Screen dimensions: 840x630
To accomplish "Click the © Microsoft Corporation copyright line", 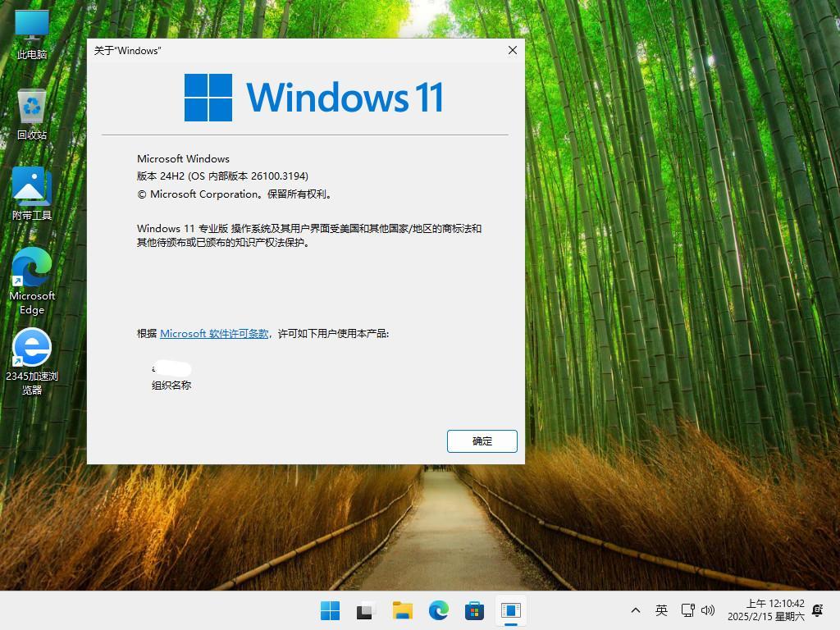I will pos(235,194).
